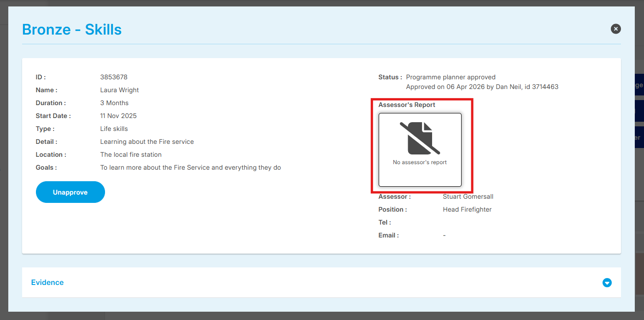Click the approval line mentioning Dan Neil
This screenshot has height=320, width=644.
(482, 87)
